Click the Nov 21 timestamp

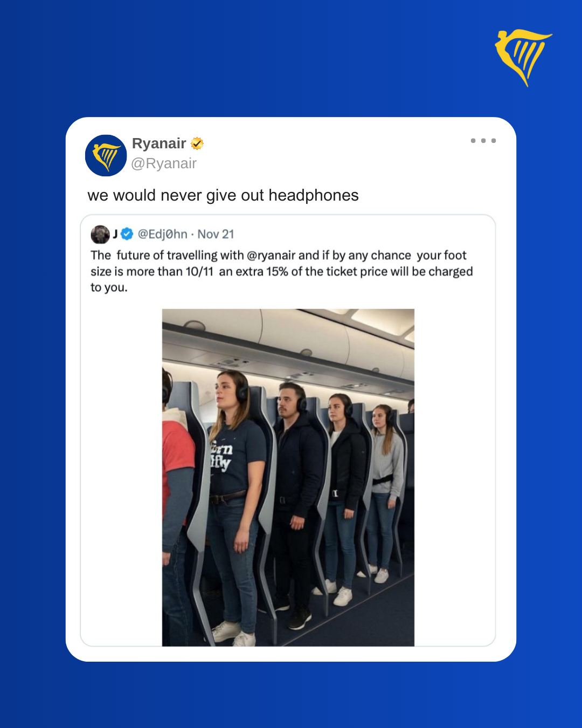[216, 234]
